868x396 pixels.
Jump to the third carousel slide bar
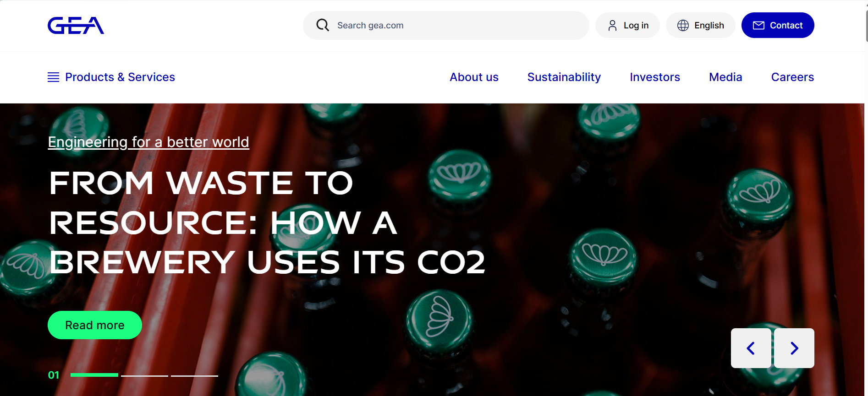coord(194,376)
